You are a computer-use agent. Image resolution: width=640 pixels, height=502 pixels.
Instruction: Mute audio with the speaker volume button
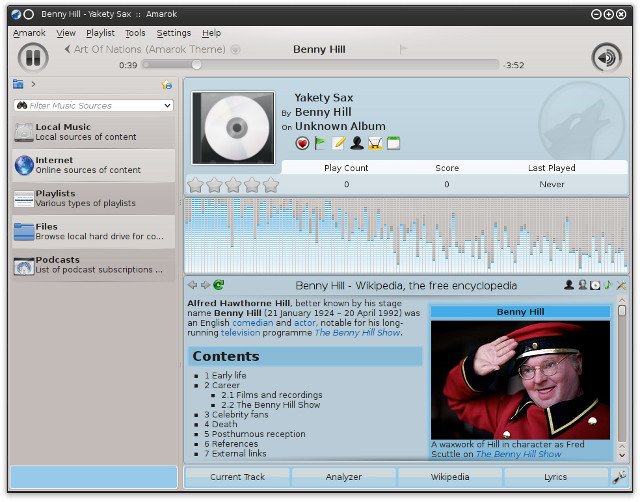[607, 58]
